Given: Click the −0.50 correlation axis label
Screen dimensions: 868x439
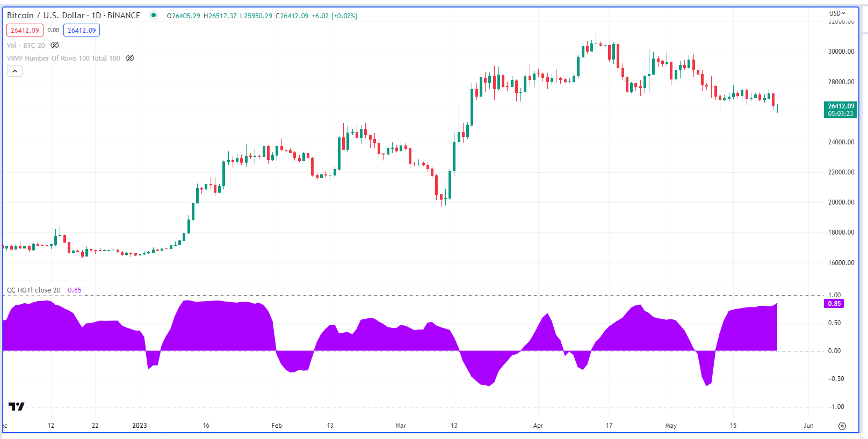Looking at the screenshot, I should click(836, 379).
